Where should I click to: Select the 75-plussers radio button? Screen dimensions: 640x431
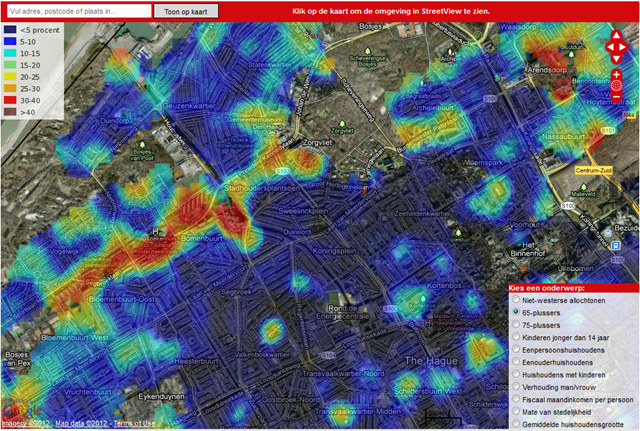[x=515, y=327]
